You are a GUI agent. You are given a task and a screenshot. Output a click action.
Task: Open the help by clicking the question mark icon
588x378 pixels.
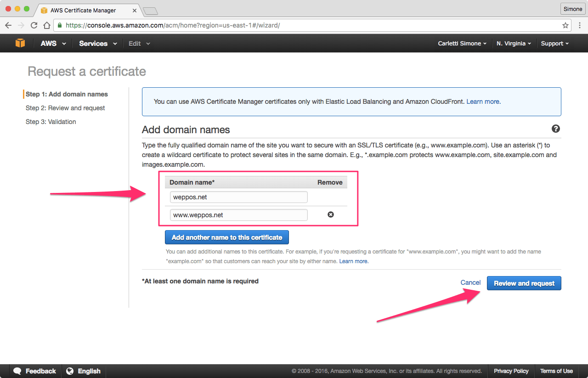click(x=556, y=129)
